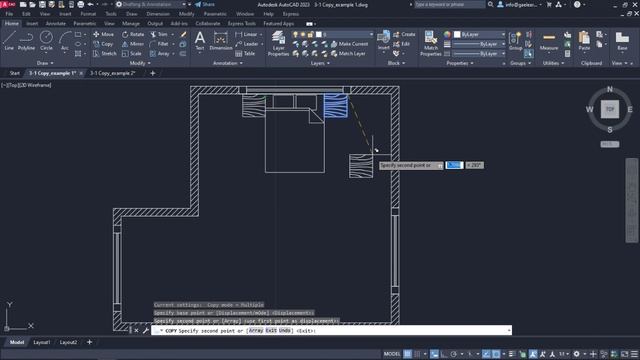Expand the Draw panel
Screen dimensions: 640x360
[x=45, y=63]
